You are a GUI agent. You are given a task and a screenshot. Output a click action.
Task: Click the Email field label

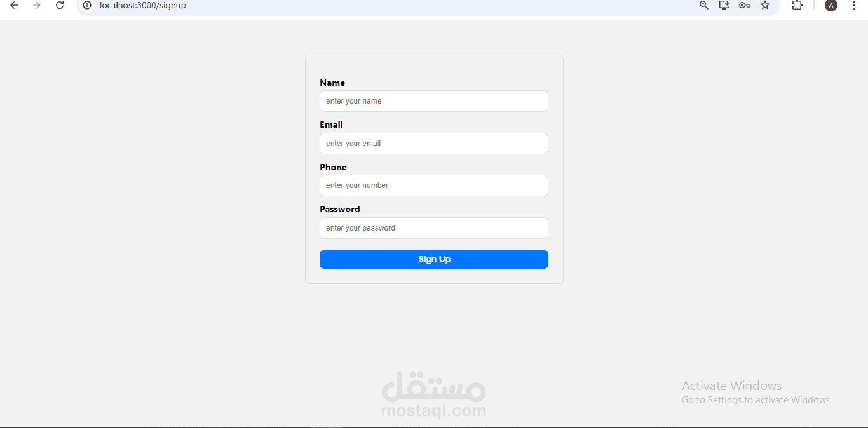[x=331, y=124]
